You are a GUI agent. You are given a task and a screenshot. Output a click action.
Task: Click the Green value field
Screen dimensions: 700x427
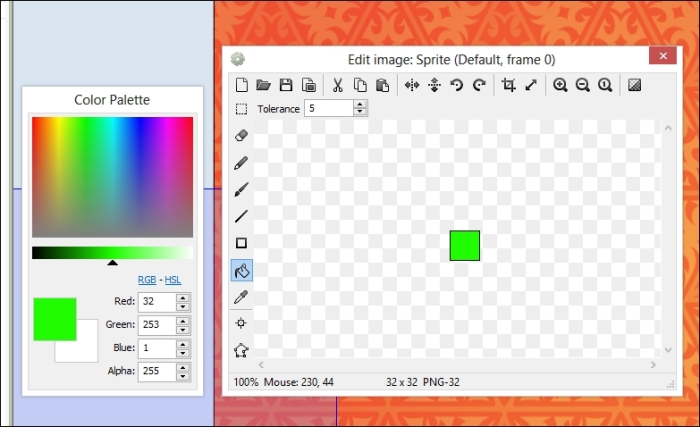157,325
